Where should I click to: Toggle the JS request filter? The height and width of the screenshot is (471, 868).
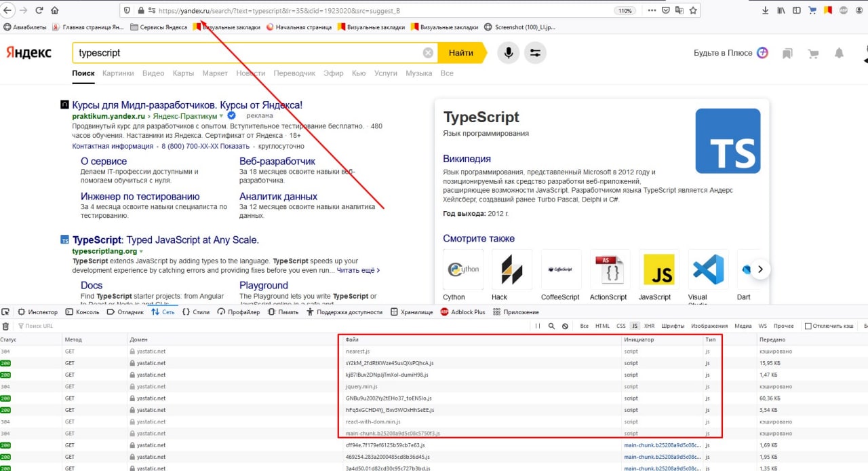[635, 326]
